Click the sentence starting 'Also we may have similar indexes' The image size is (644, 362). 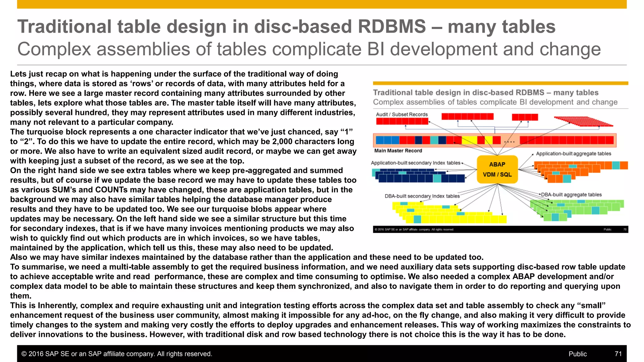(x=247, y=257)
